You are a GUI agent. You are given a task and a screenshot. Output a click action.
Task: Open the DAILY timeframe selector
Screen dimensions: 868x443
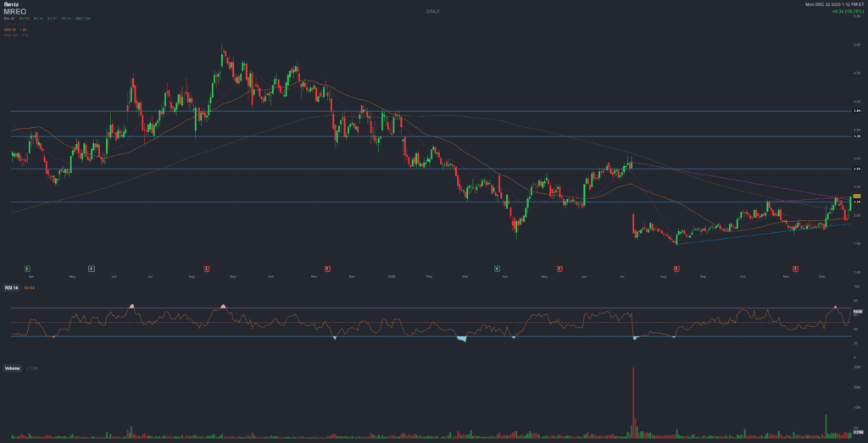click(433, 10)
